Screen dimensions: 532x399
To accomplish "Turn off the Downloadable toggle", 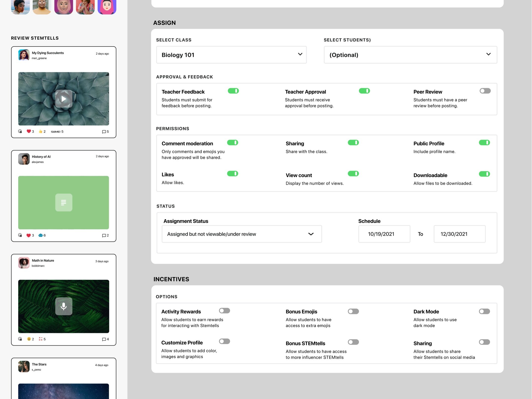I will (x=484, y=174).
